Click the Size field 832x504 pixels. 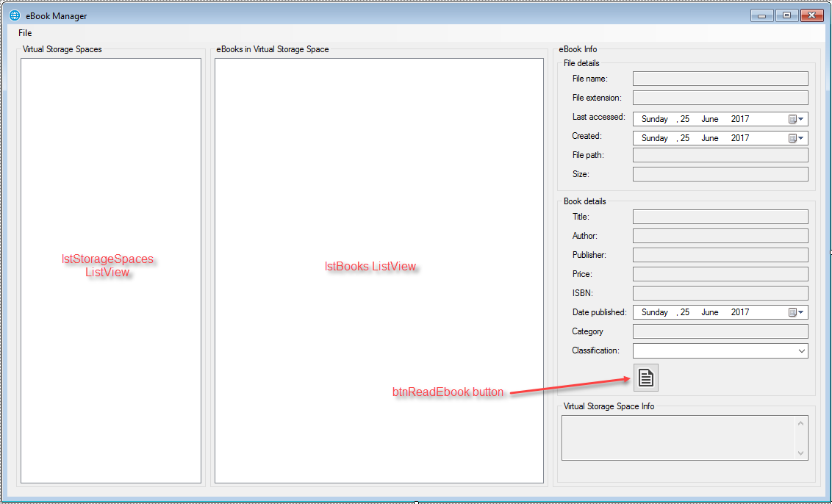click(720, 174)
